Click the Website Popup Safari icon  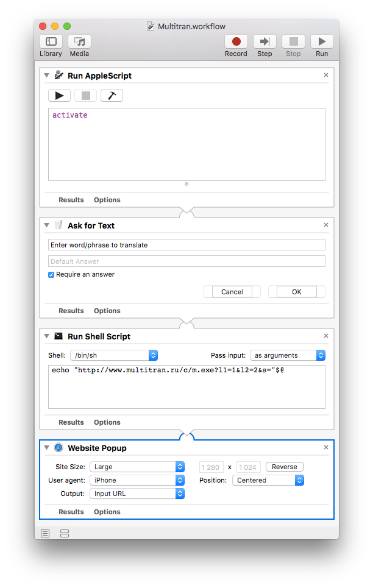click(x=59, y=447)
